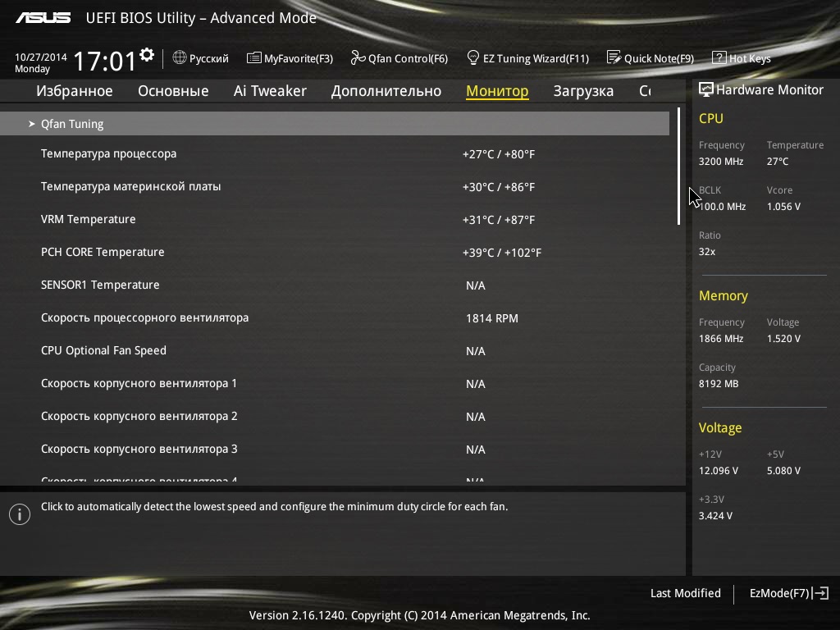The height and width of the screenshot is (630, 840).
Task: Click the +27°C / +80°F value
Action: (499, 154)
